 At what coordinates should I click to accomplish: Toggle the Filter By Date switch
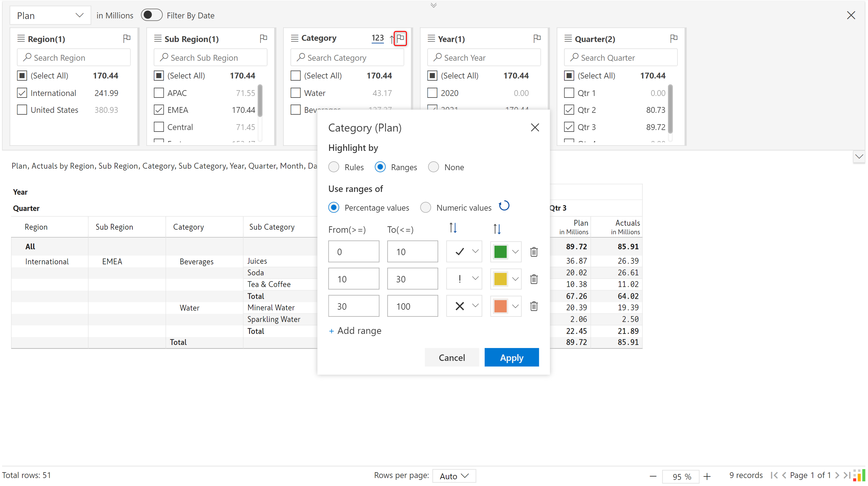[x=151, y=15]
